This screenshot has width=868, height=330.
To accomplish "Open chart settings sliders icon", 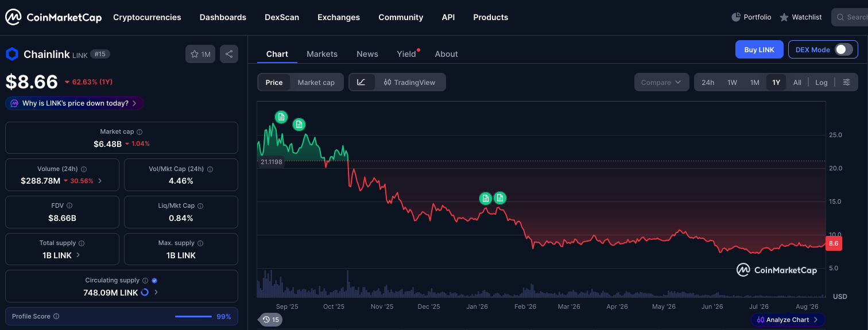I will point(846,82).
